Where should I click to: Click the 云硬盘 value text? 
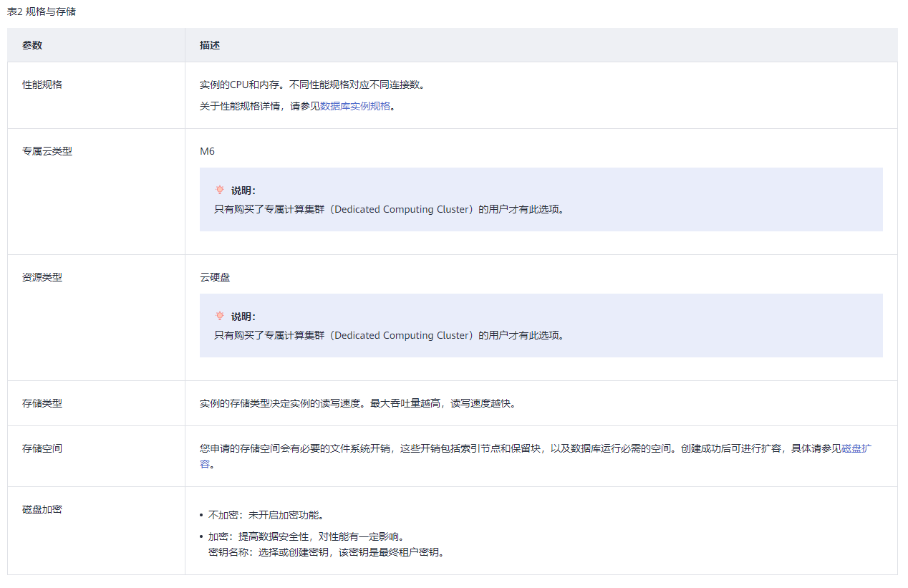pyautogui.click(x=215, y=277)
